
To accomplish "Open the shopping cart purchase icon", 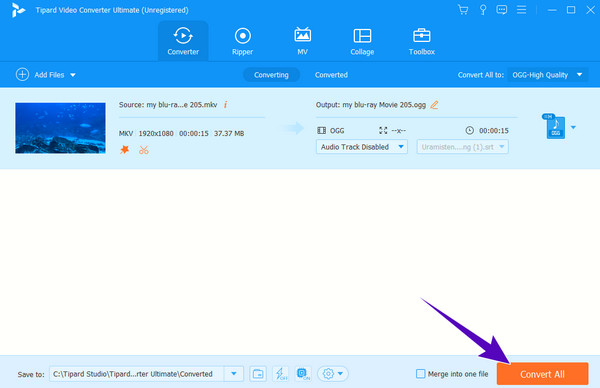I will click(463, 10).
